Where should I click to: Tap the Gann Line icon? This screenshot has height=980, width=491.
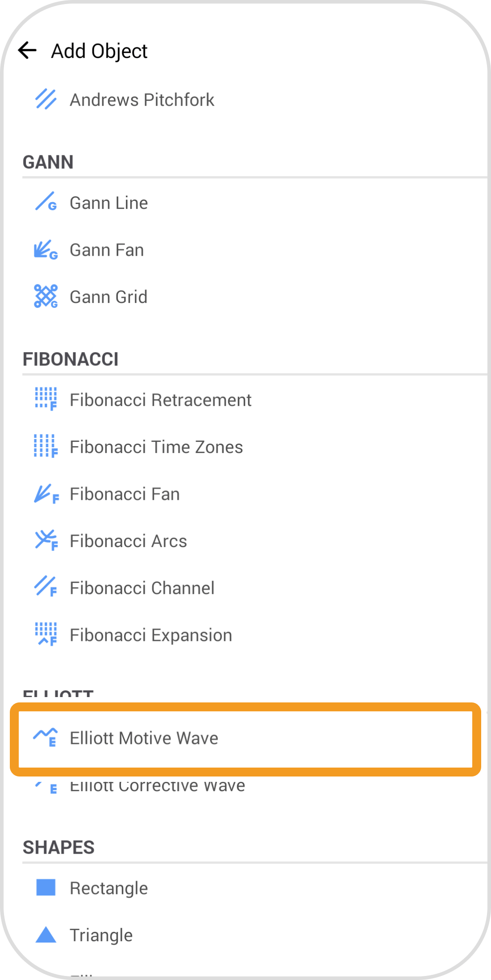pos(46,202)
